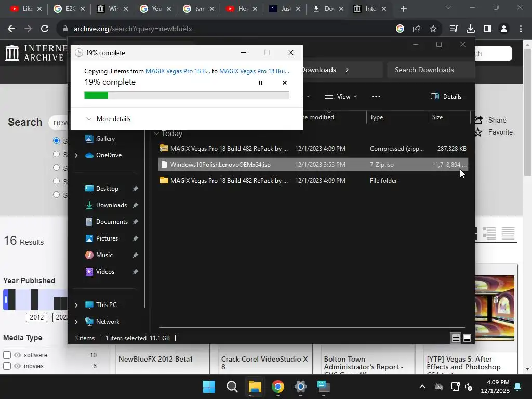Open OneDrive in the navigation pane
532x399 pixels.
pyautogui.click(x=109, y=155)
